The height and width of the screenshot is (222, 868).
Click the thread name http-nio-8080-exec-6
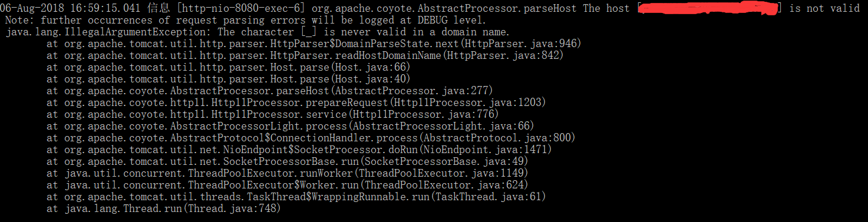(242, 8)
